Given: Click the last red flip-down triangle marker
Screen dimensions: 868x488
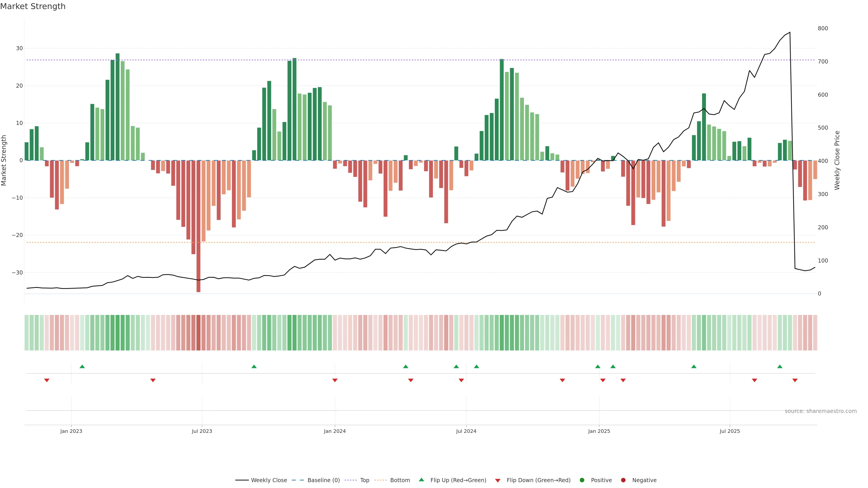Looking at the screenshot, I should (x=795, y=380).
